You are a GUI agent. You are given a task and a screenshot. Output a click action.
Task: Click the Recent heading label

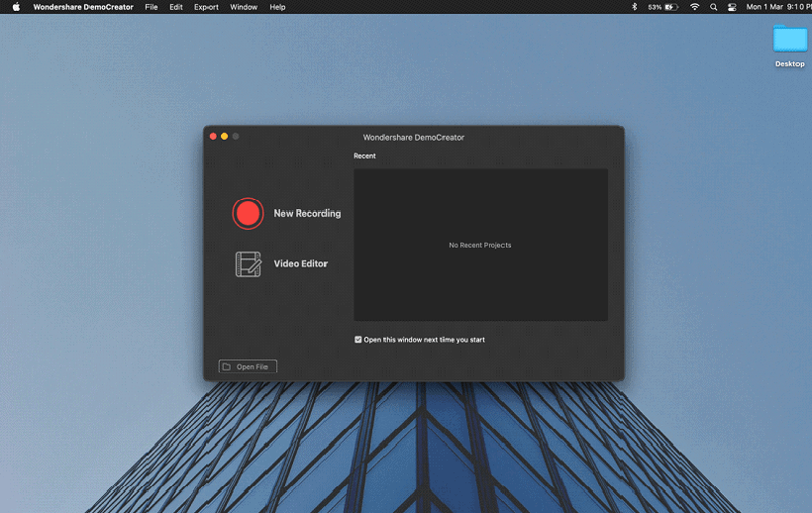point(364,155)
